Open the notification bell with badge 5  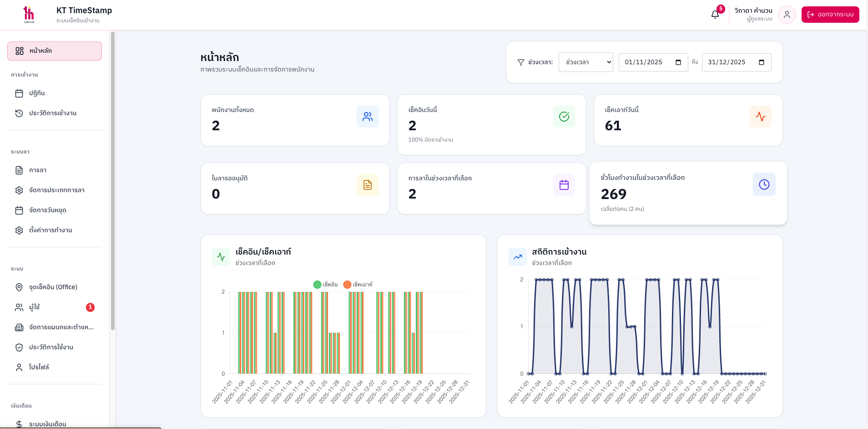714,14
